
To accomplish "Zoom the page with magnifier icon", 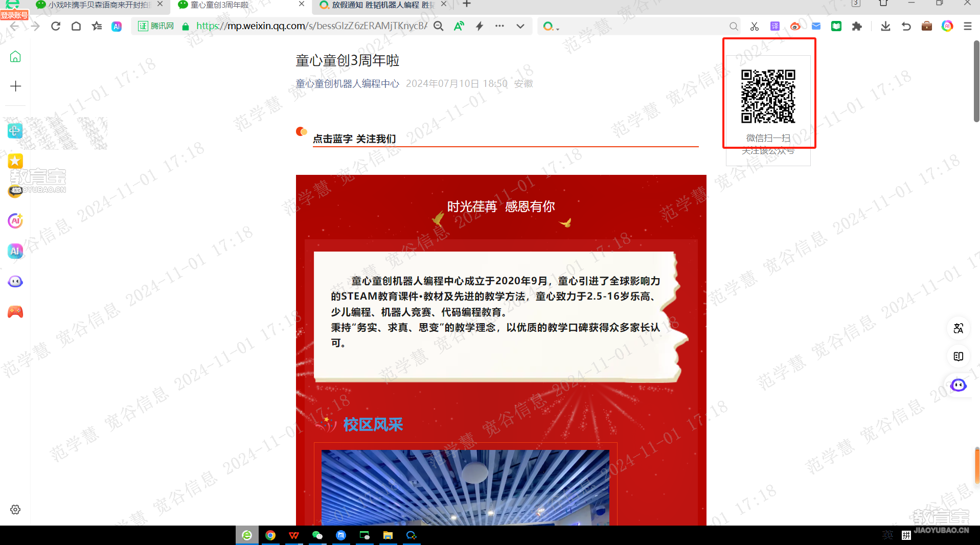I will tap(439, 26).
